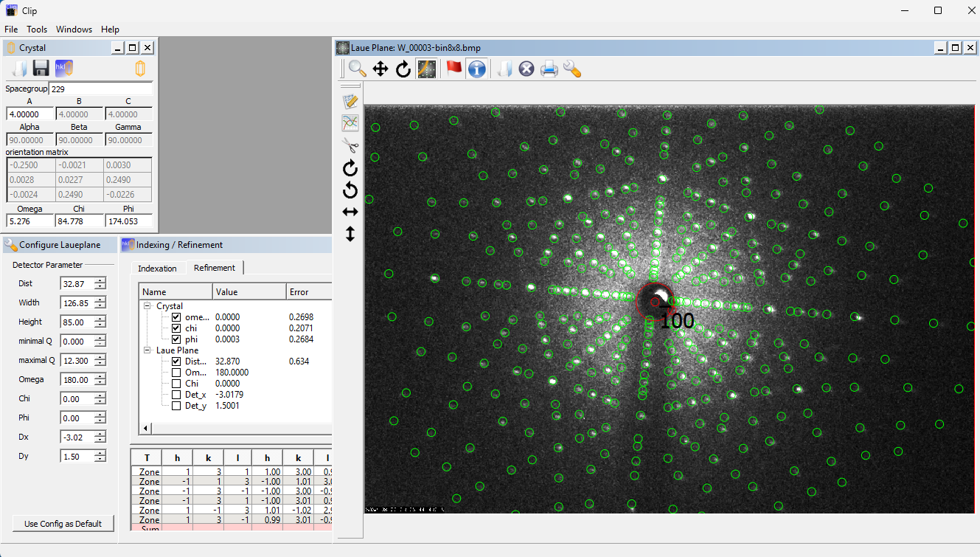Click the horizontal flip arrow icon
Viewport: 980px width, 557px height.
coord(350,212)
